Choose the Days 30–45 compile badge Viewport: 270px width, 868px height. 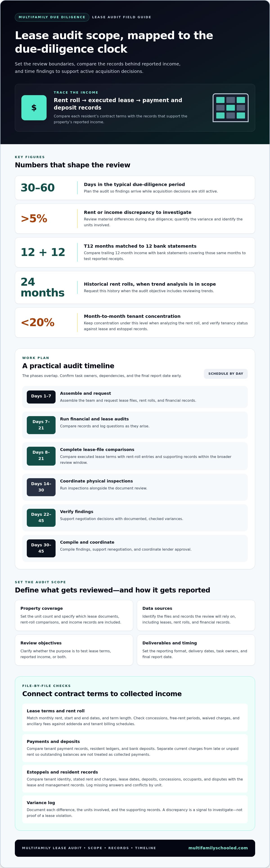coord(41,548)
